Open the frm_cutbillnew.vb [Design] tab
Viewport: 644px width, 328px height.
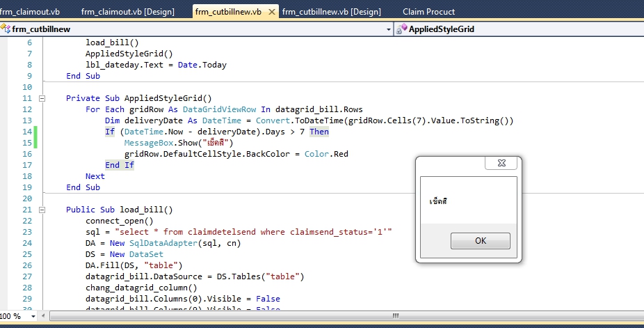click(332, 12)
